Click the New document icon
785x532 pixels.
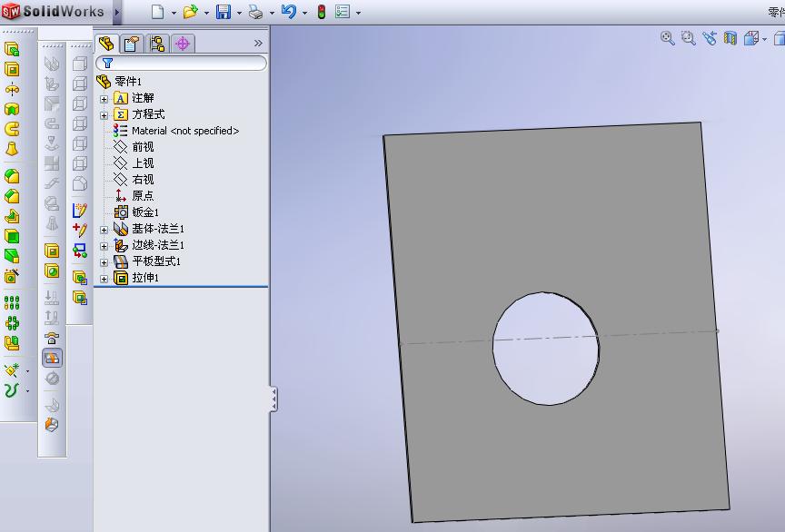[x=158, y=12]
